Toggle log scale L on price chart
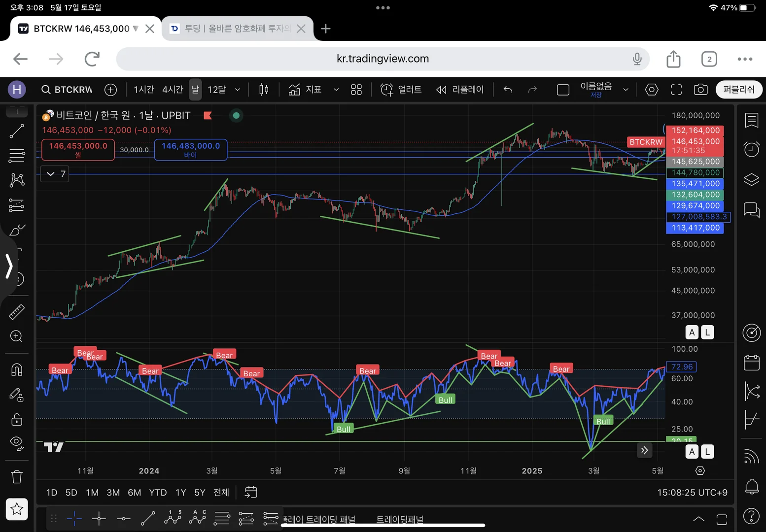Viewport: 766px width, 532px height. (x=707, y=332)
